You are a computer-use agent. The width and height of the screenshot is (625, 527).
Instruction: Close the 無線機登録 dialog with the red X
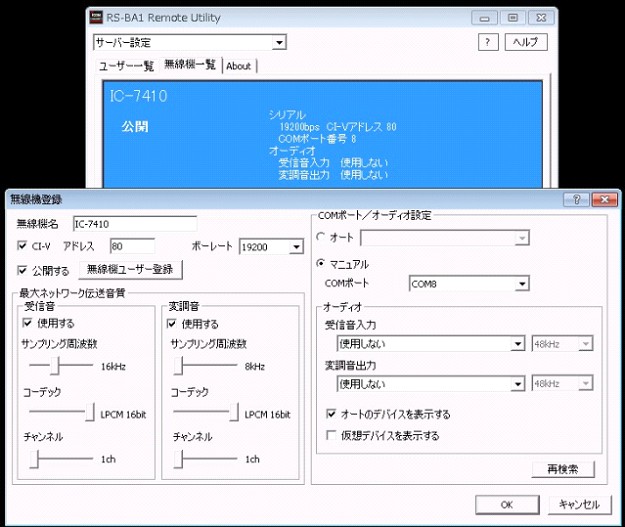pos(605,199)
